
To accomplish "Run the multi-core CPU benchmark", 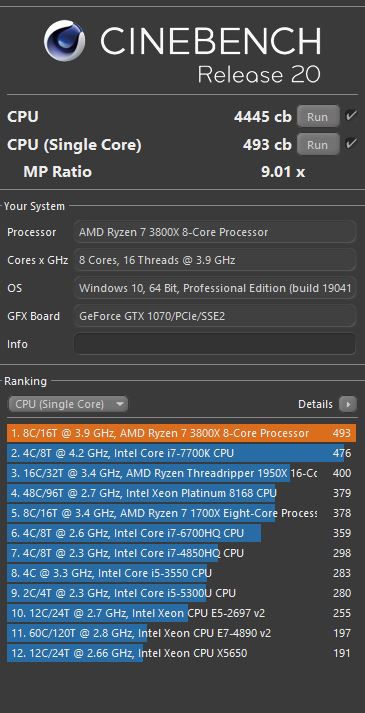I will (x=318, y=116).
